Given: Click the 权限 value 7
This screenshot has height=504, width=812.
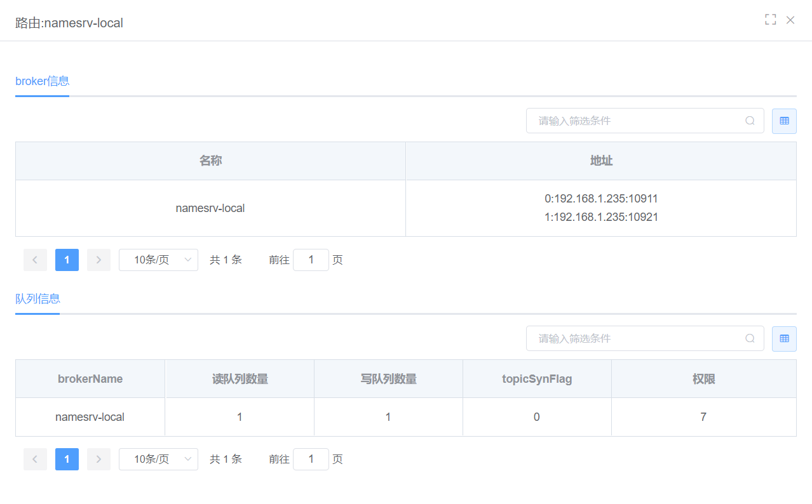Looking at the screenshot, I should click(x=703, y=417).
